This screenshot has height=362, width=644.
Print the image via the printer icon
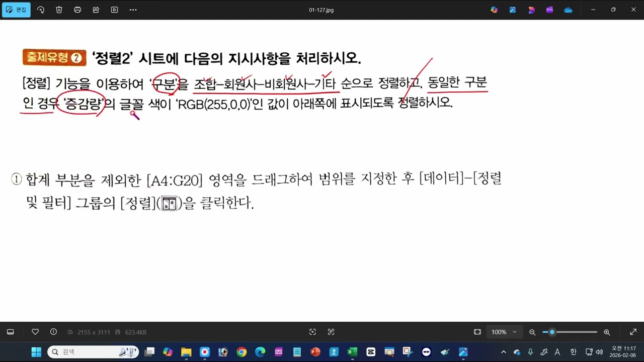(x=77, y=10)
